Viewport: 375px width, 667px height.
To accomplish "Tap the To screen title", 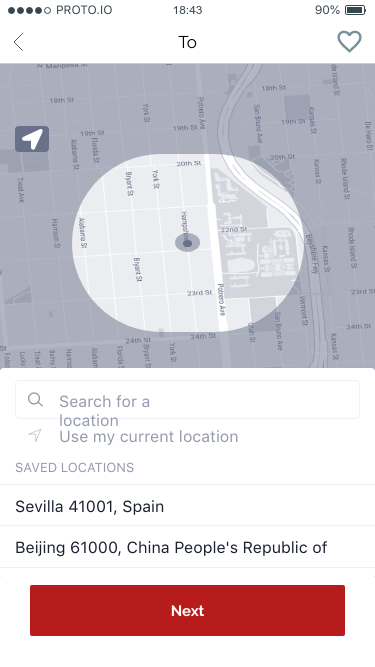I will [187, 42].
